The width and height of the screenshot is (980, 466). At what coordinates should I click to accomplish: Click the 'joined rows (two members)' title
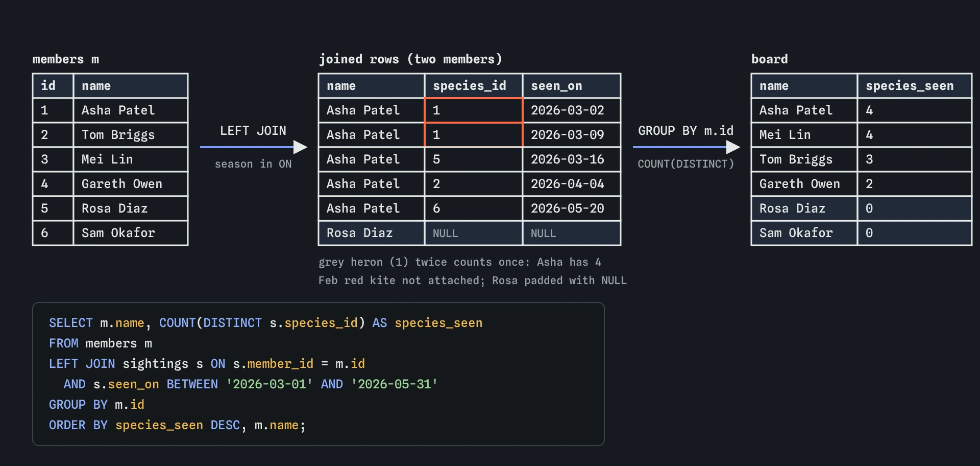[410, 59]
